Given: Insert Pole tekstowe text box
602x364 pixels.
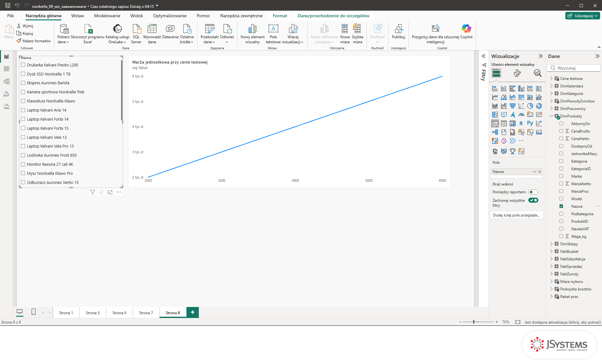Looking at the screenshot, I should pos(273,34).
